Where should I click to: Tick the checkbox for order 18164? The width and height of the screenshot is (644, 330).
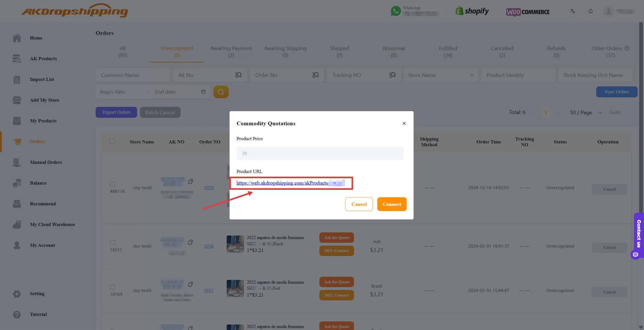pyautogui.click(x=112, y=287)
